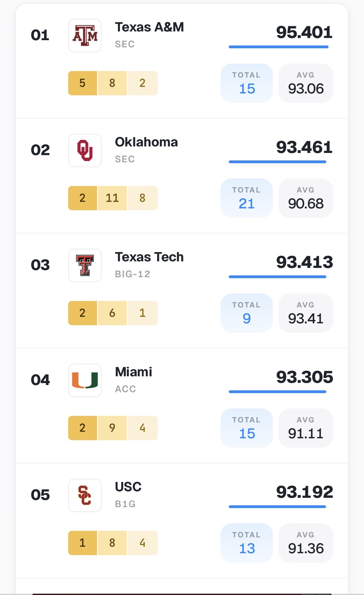Select Oklahoma's middle gold box showing 11
Viewport: 364px width, 595px height.
(x=112, y=198)
